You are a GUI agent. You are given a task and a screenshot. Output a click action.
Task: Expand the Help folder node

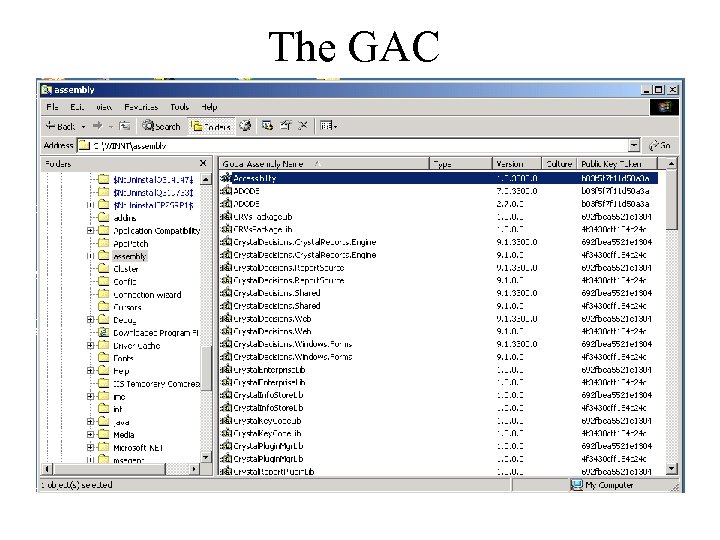(x=90, y=371)
